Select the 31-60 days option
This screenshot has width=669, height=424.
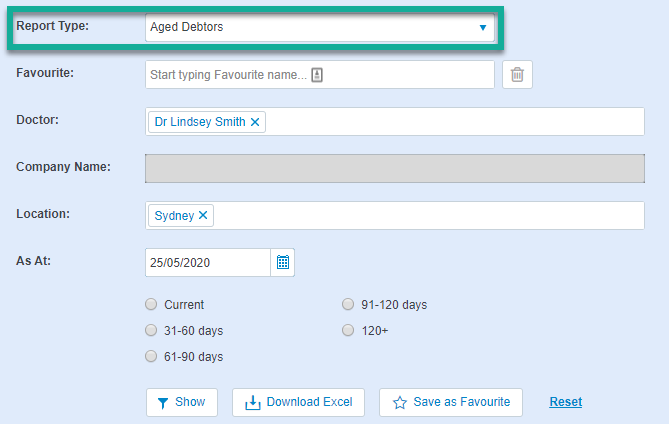click(151, 330)
